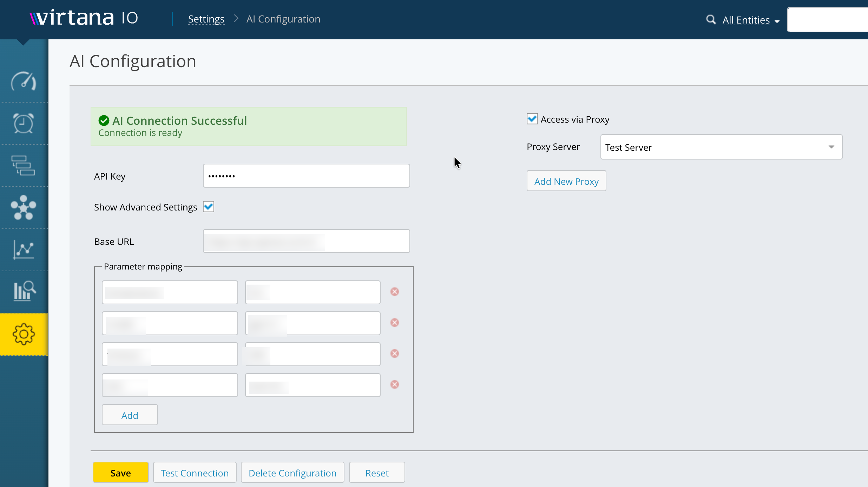
Task: Click the Delete Configuration button
Action: [292, 473]
